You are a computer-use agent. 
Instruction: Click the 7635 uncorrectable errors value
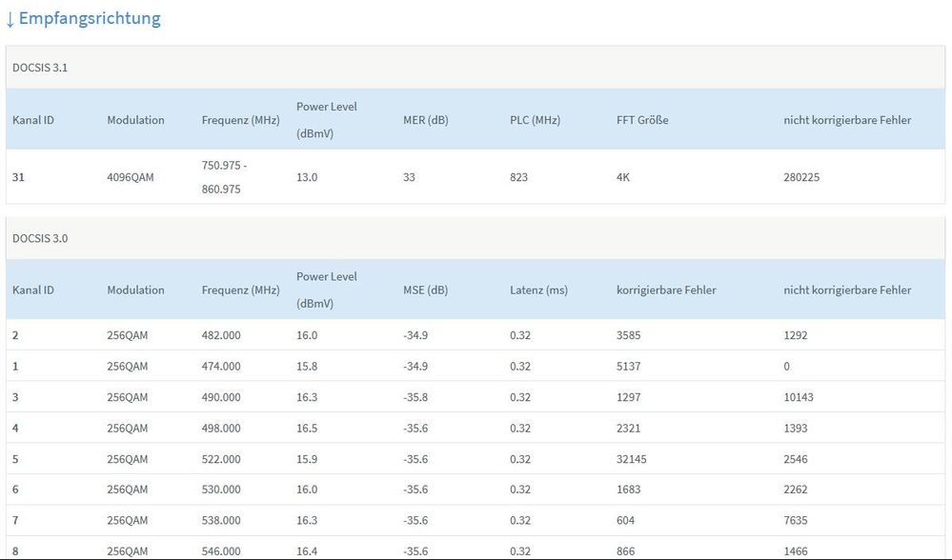pos(795,520)
